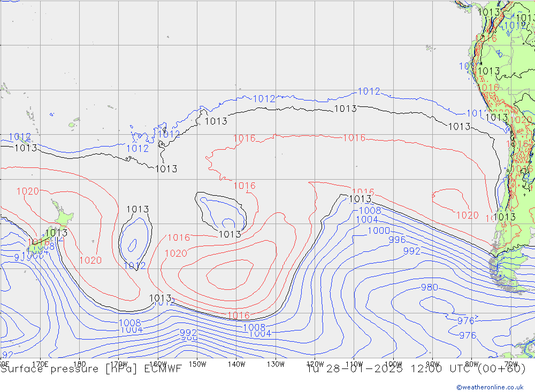Click the 150W longitude axis label

tap(197, 363)
